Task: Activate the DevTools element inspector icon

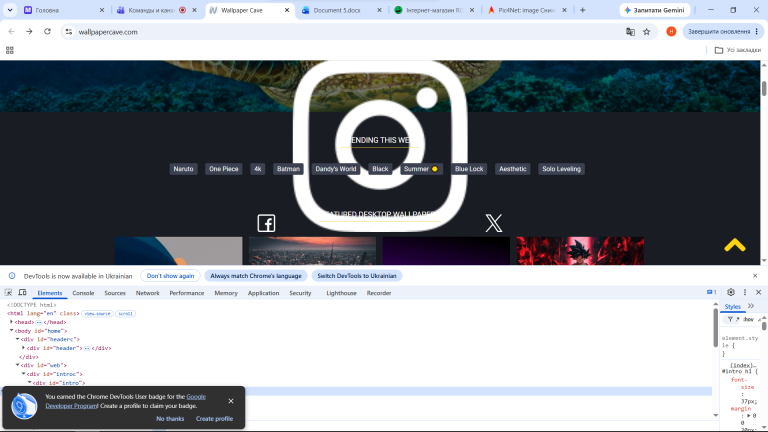Action: pos(8,292)
